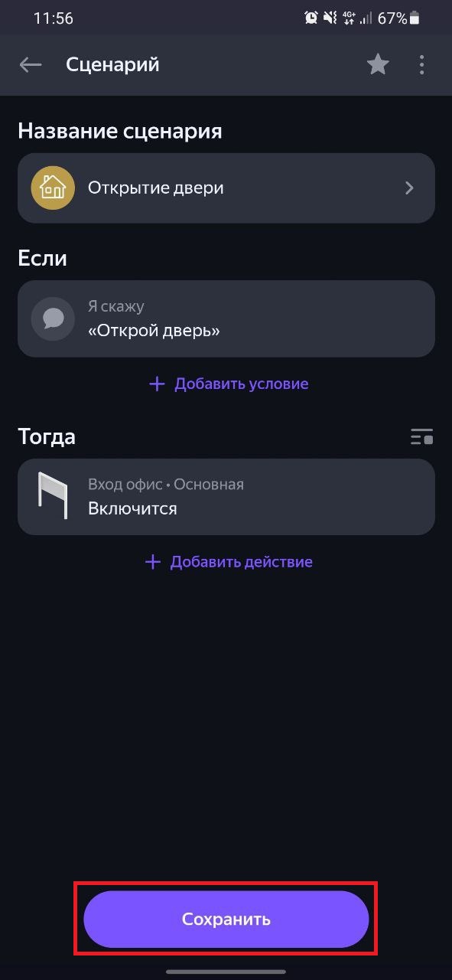The image size is (452, 980).
Task: Open the «Открой дверь» voice phrase condition
Action: [x=226, y=318]
